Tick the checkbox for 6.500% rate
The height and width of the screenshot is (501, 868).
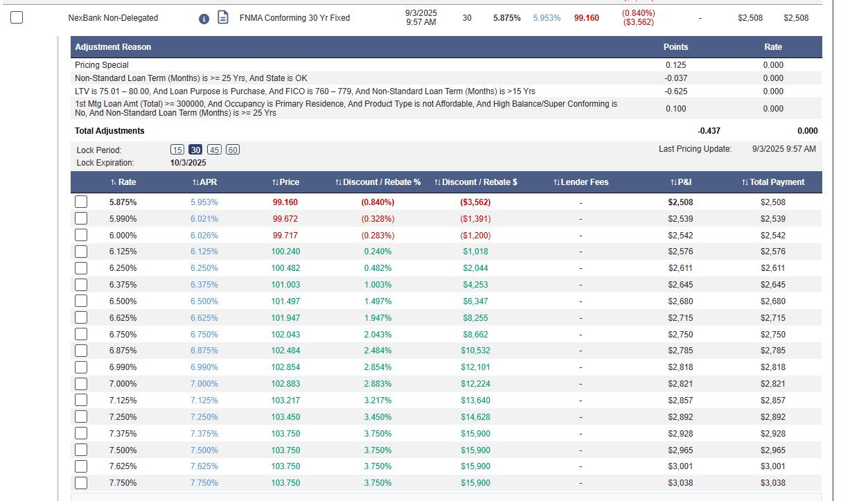(x=81, y=301)
